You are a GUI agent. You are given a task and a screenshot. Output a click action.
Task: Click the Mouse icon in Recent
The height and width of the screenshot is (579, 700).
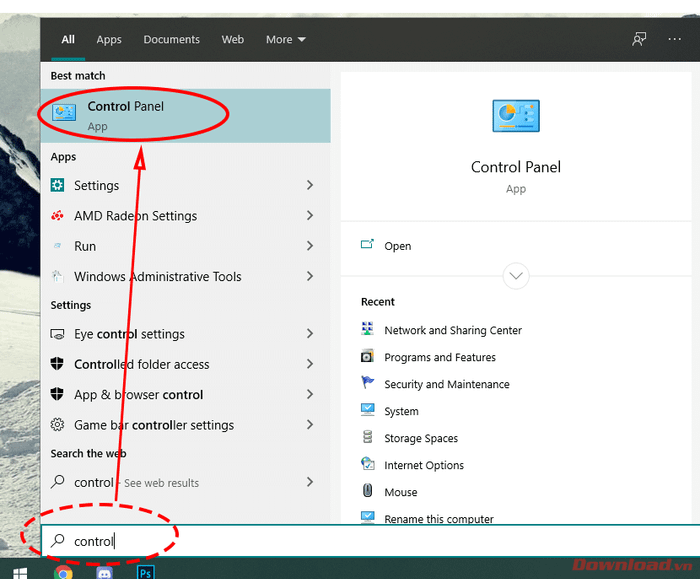[x=367, y=491]
